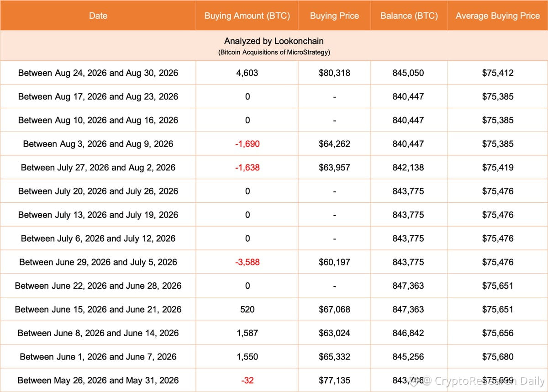Click average "$75,385" in Aug 10–16 row
Image resolution: width=548 pixels, height=392 pixels.
coord(498,120)
